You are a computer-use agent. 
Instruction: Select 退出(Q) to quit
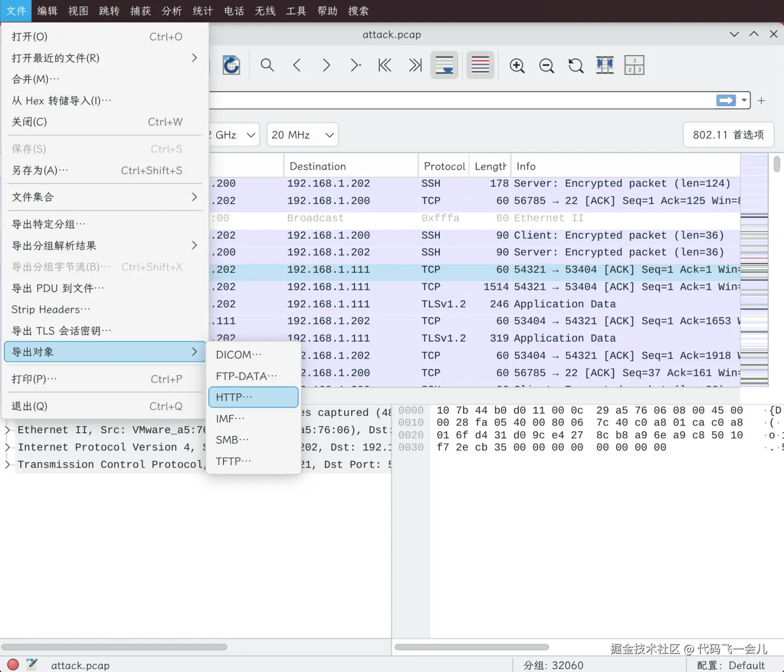(104, 406)
